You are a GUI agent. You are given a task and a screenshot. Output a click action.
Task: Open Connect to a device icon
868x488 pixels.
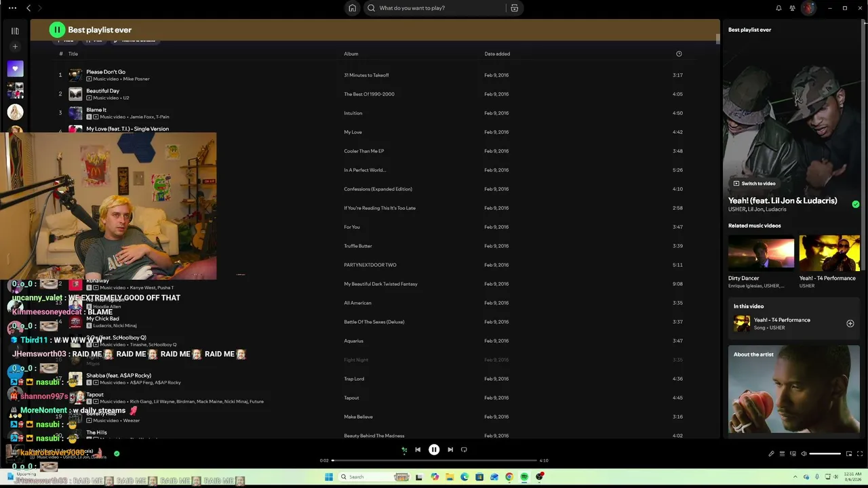pyautogui.click(x=793, y=453)
